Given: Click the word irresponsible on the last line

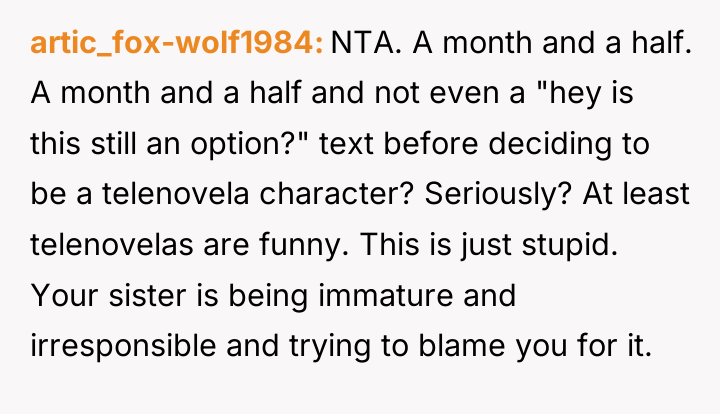Looking at the screenshot, I should 123,346.
